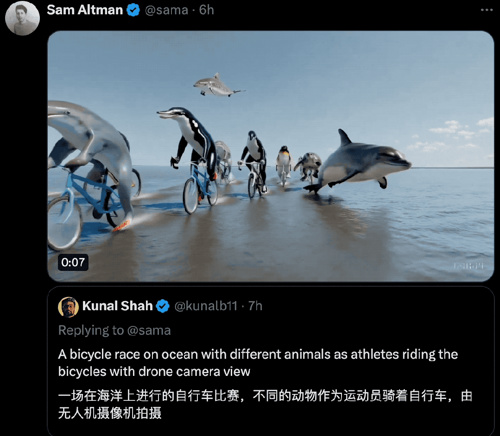Click the Kunal Shah display name
Viewport: 500px width, 436px height.
(x=117, y=306)
